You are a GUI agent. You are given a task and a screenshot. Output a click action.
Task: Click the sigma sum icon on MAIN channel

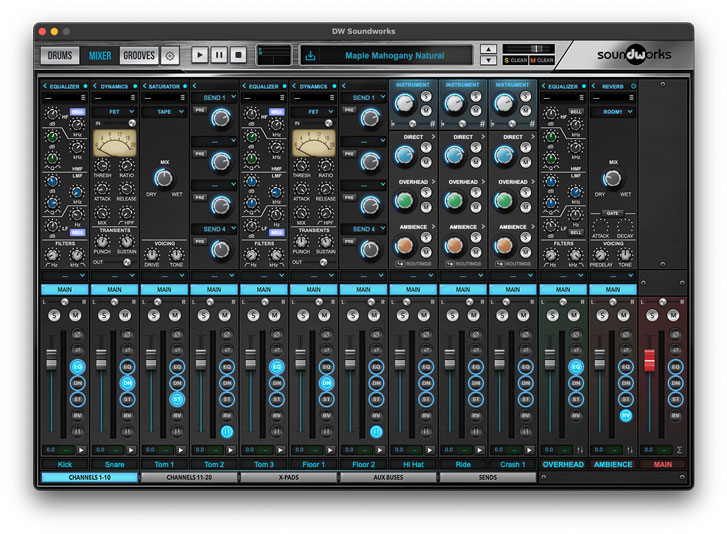click(x=679, y=450)
